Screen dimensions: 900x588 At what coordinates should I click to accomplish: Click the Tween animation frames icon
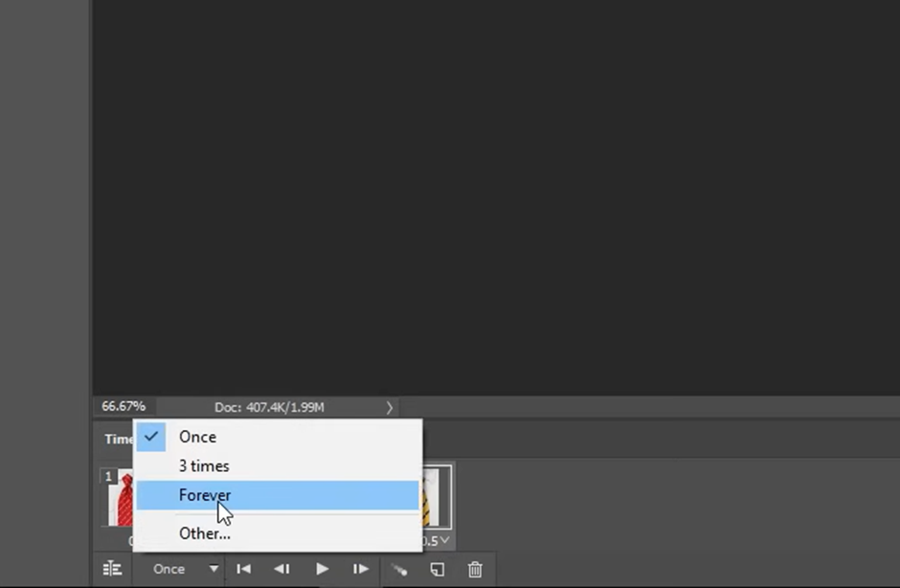pyautogui.click(x=398, y=569)
